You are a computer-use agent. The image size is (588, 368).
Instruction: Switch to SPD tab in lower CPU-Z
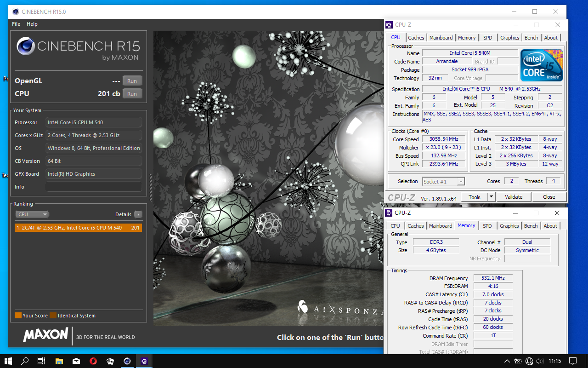click(x=487, y=226)
